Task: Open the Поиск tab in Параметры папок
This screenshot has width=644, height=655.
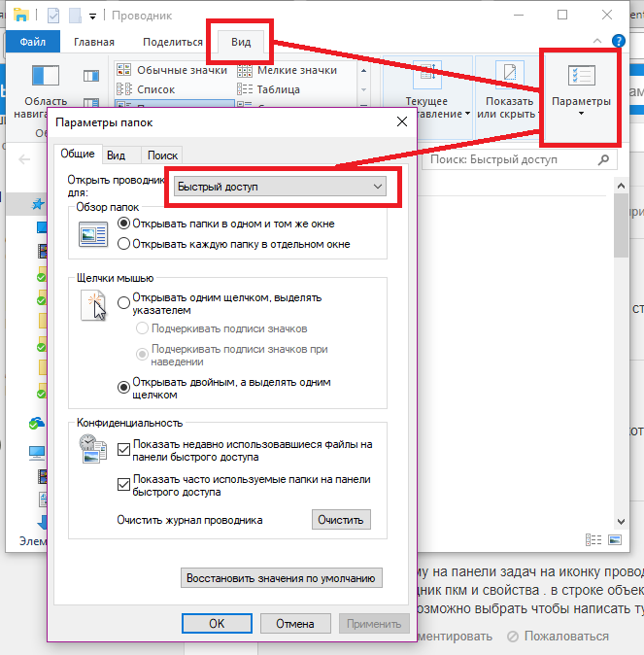Action: (x=162, y=155)
